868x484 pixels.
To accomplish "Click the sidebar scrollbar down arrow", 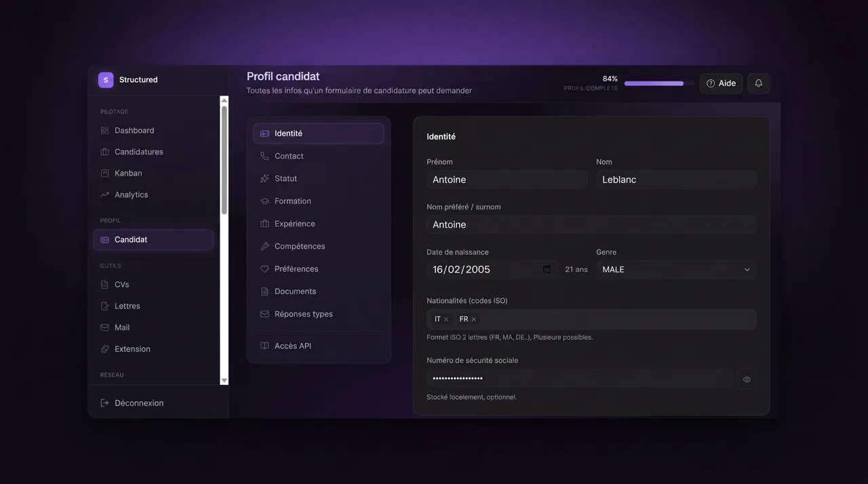I will coord(224,381).
